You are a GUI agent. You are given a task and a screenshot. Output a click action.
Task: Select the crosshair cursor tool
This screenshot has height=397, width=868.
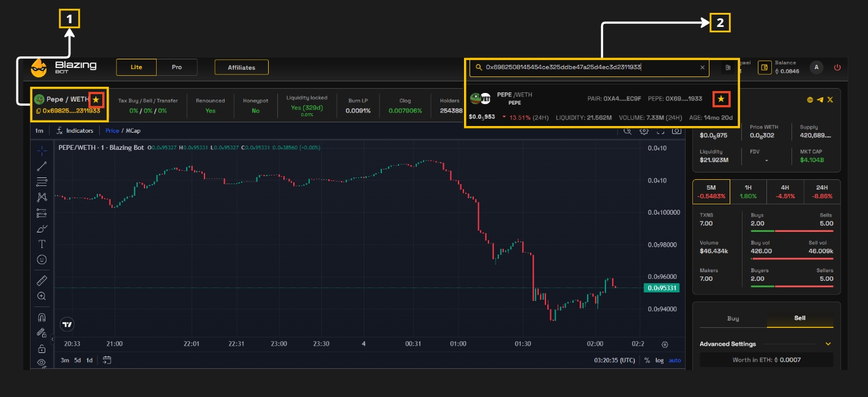(x=42, y=150)
